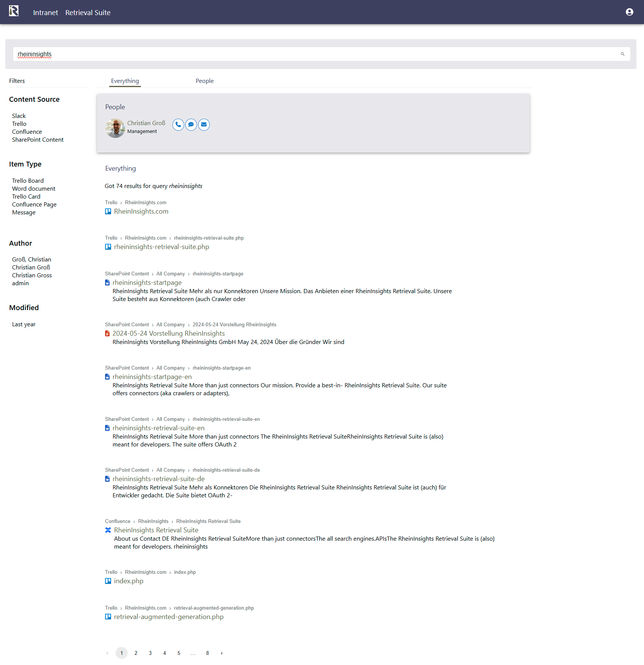The height and width of the screenshot is (665, 644).
Task: Open the user account icon
Action: pos(629,12)
